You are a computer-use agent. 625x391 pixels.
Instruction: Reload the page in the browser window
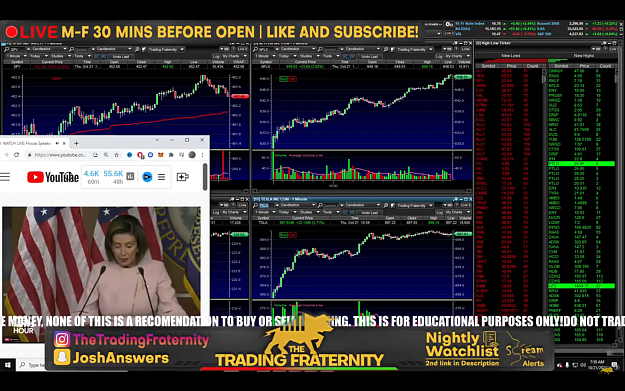click(16, 155)
